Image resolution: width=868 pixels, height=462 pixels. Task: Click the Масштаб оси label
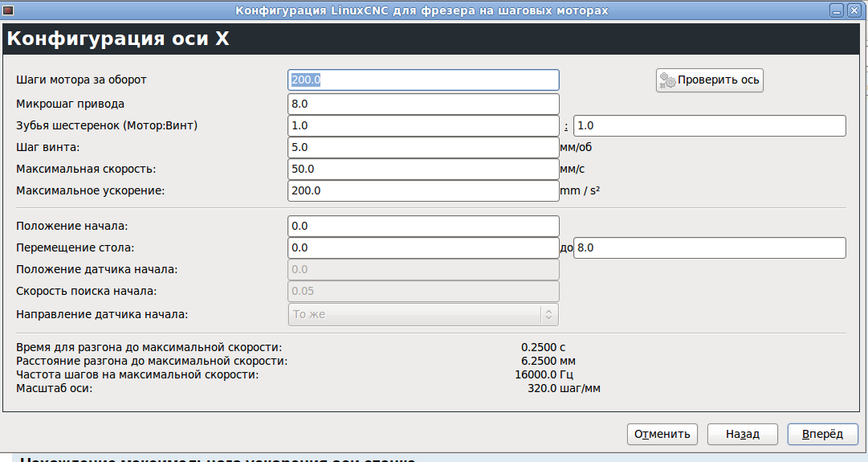pos(55,388)
